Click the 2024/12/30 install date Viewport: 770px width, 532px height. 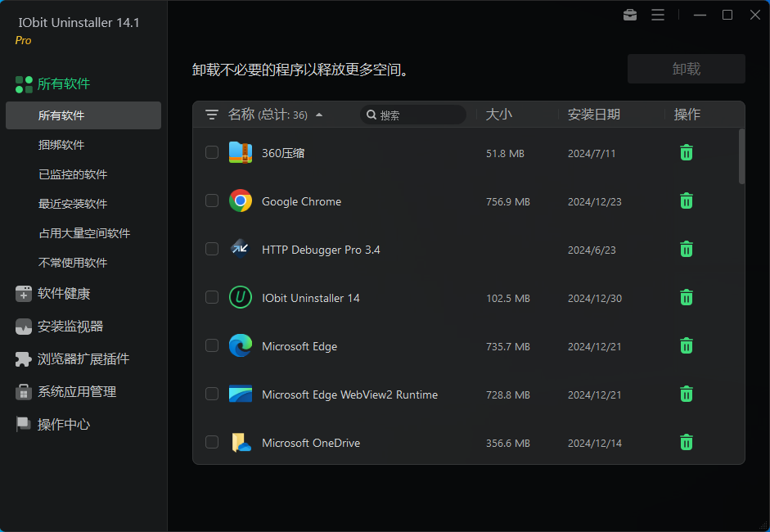[x=595, y=298]
